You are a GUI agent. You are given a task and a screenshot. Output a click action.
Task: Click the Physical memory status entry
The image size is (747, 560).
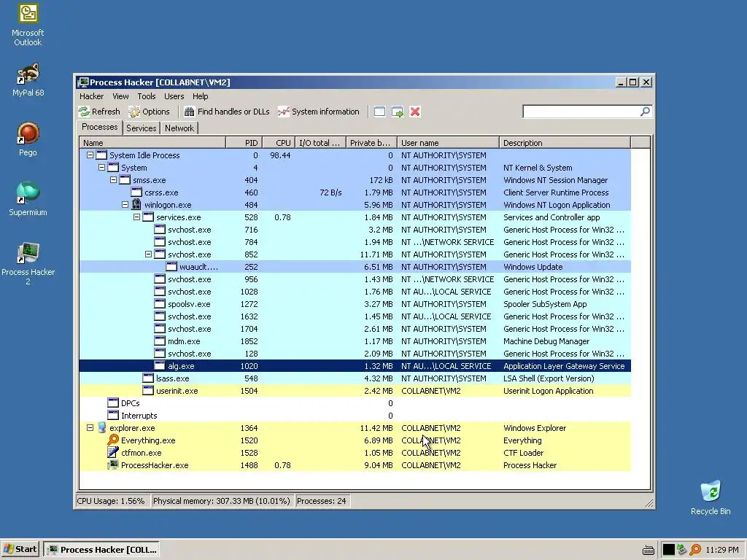222,501
